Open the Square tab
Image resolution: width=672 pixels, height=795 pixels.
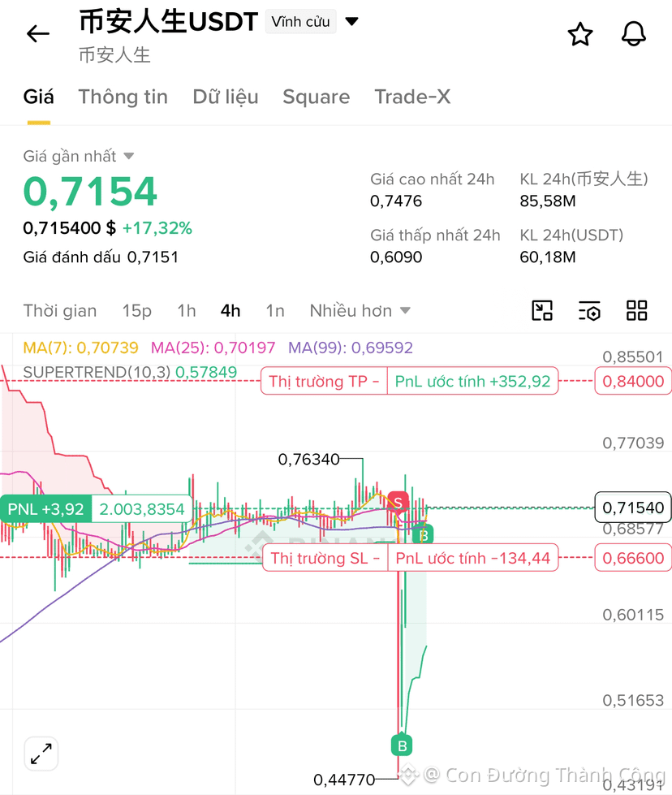pyautogui.click(x=317, y=97)
